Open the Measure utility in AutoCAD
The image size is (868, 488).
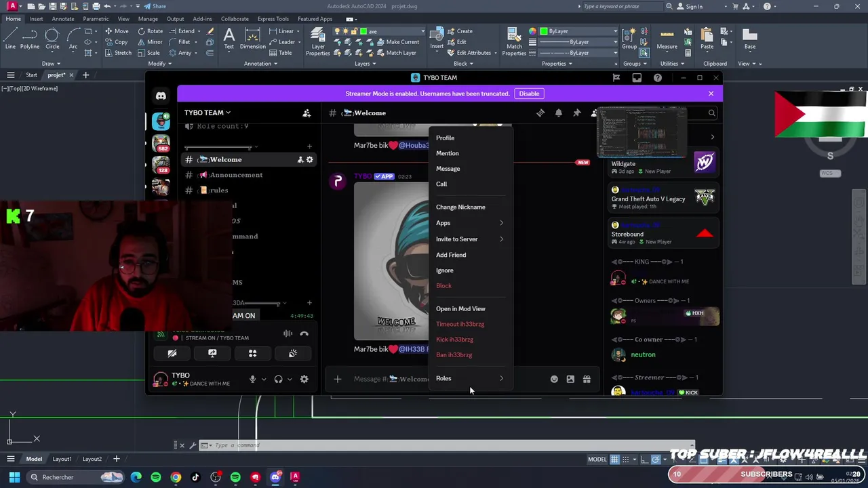tap(667, 39)
